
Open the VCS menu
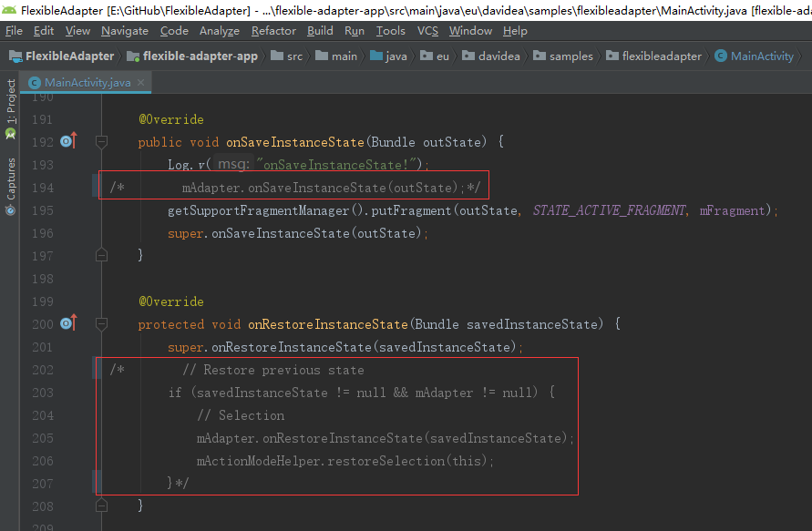click(427, 31)
